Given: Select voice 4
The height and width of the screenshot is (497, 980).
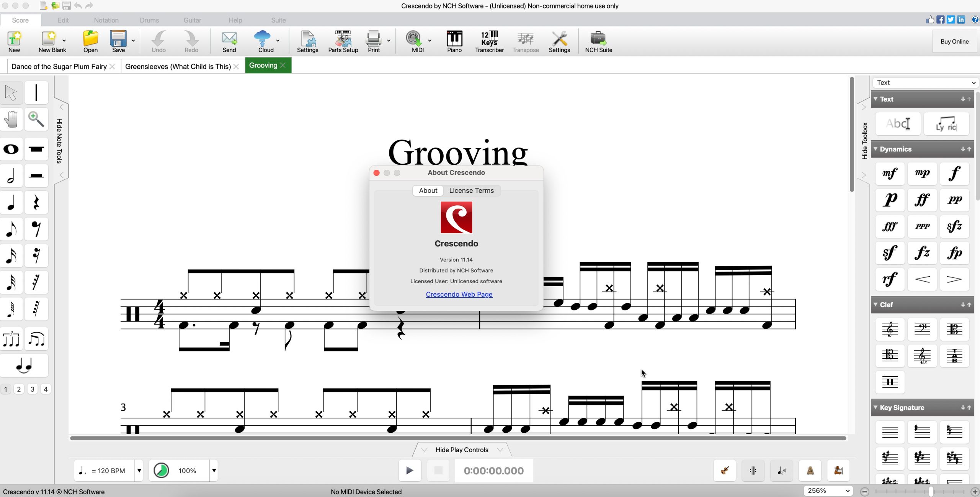Looking at the screenshot, I should tap(46, 389).
